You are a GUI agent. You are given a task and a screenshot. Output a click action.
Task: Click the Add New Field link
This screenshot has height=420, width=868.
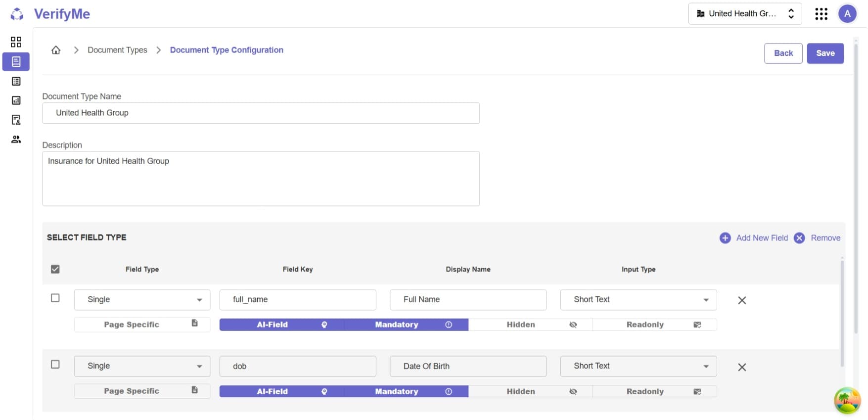pos(762,238)
